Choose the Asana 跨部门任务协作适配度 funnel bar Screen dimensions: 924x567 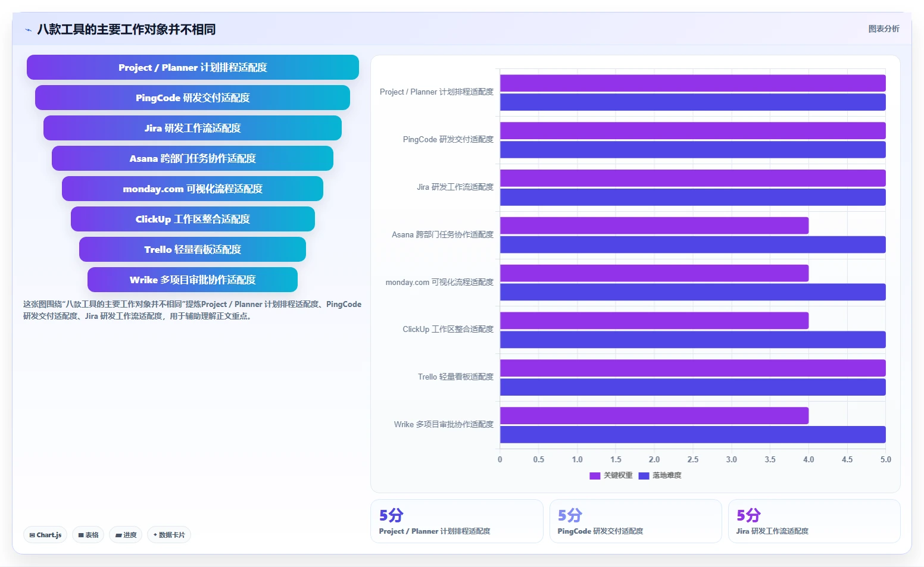click(192, 158)
